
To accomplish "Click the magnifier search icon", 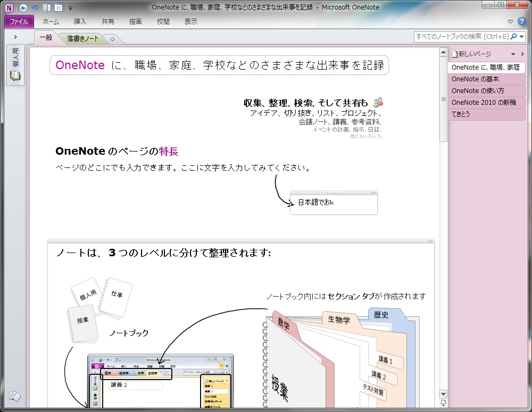I will [514, 36].
